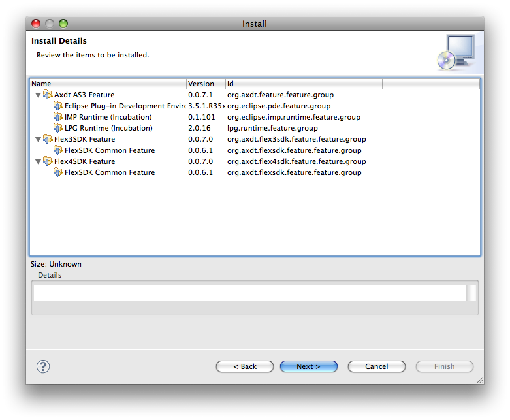Viewport: 510px width, 420px height.
Task: Click version 0.1.101 cell
Action: tap(201, 117)
